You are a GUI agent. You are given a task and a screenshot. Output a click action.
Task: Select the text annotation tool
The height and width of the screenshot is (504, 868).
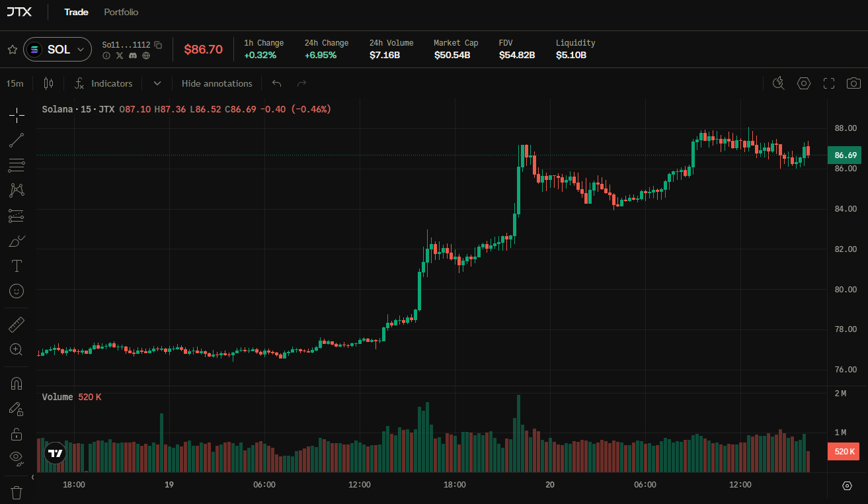17,266
